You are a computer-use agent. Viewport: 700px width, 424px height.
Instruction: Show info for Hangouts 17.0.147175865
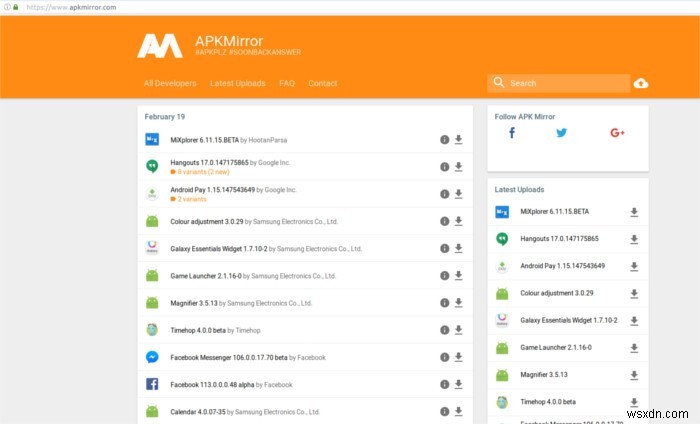(x=444, y=167)
